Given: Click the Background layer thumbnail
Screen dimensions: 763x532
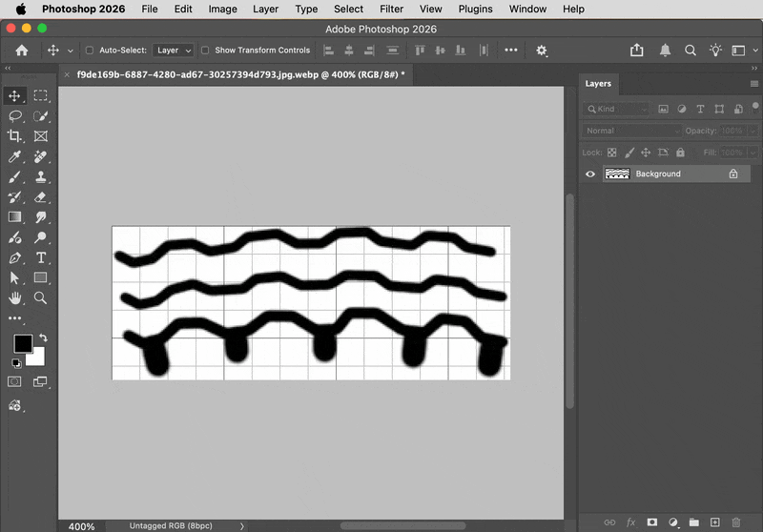Looking at the screenshot, I should [617, 174].
